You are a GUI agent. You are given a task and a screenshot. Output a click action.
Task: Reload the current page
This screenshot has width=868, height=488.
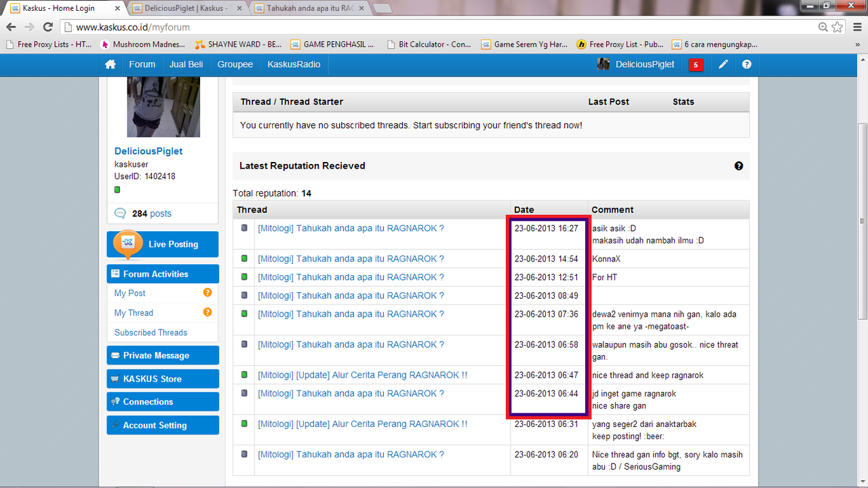47,27
